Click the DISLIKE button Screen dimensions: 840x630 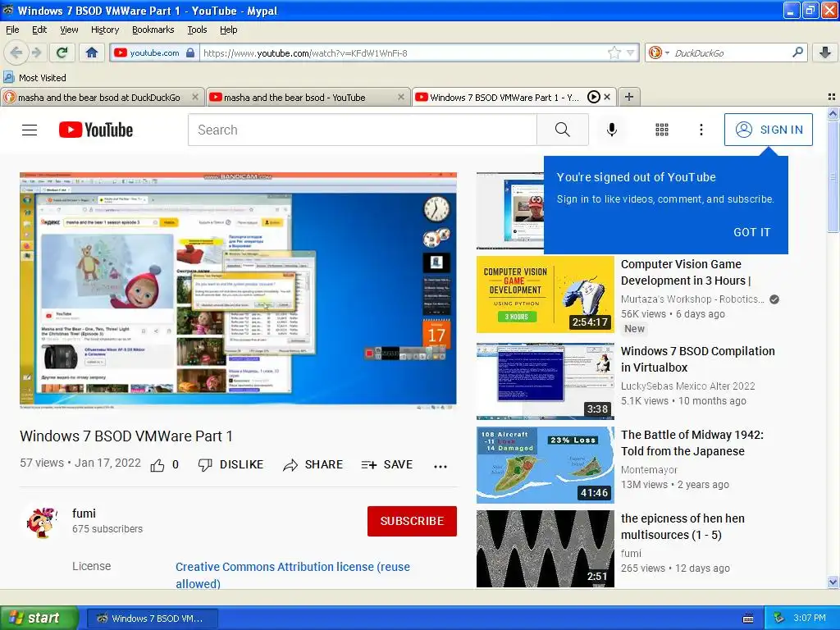click(x=231, y=464)
